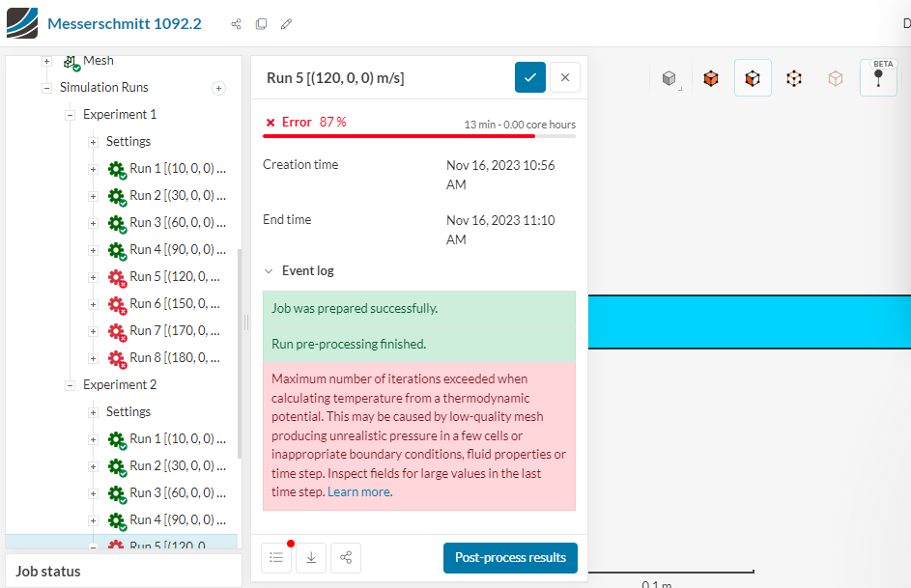Image resolution: width=911 pixels, height=588 pixels.
Task: Open the solver log list icon
Action: coord(276,558)
